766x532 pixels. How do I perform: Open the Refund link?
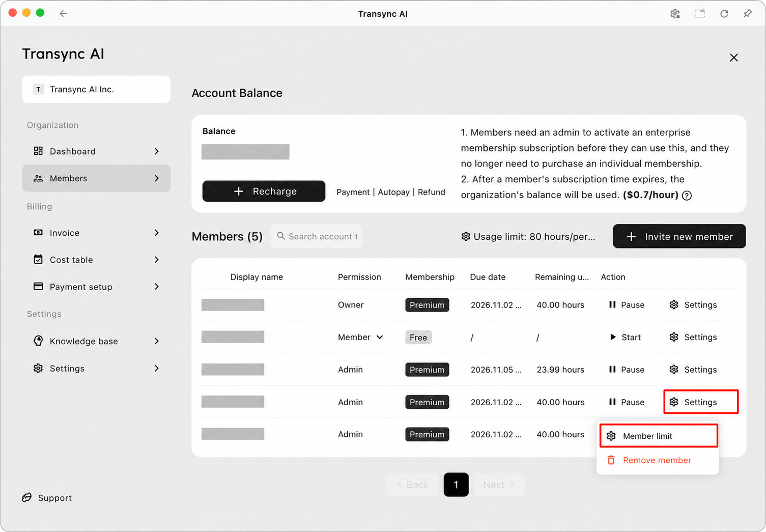pos(432,192)
